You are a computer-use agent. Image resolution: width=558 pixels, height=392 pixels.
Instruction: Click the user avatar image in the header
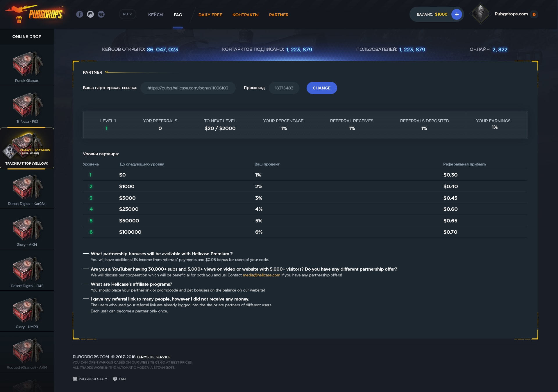480,14
